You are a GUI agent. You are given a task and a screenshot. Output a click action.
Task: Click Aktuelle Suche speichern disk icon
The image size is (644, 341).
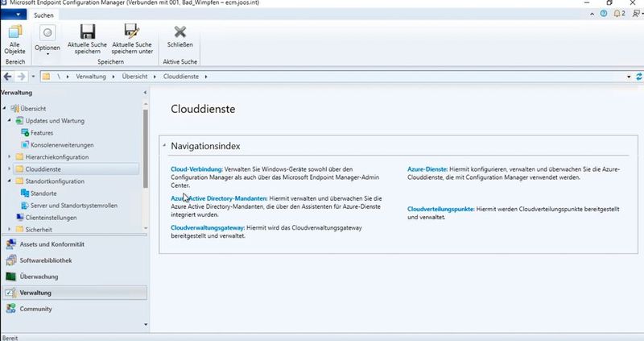87,31
